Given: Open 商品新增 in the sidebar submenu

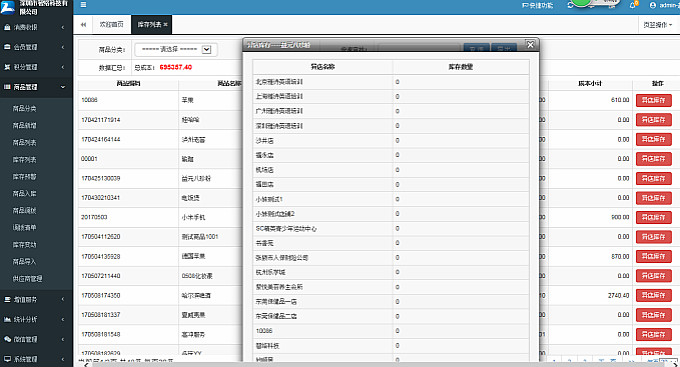Looking at the screenshot, I should click(24, 125).
